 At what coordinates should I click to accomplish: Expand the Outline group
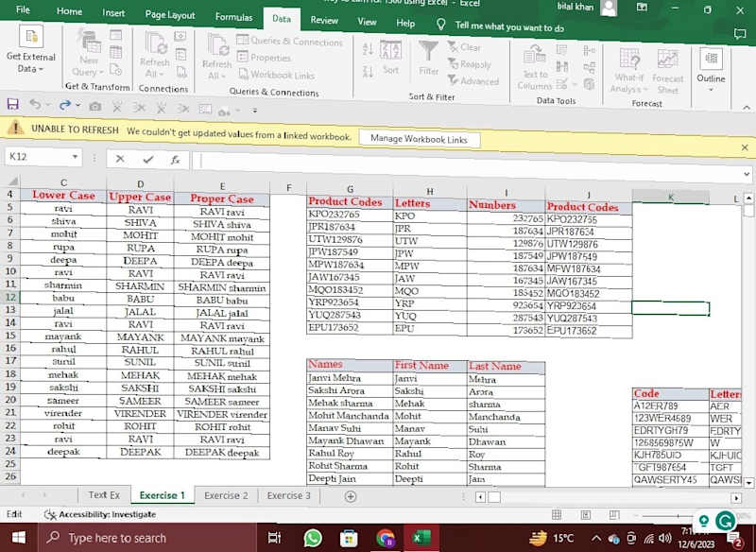point(711,69)
